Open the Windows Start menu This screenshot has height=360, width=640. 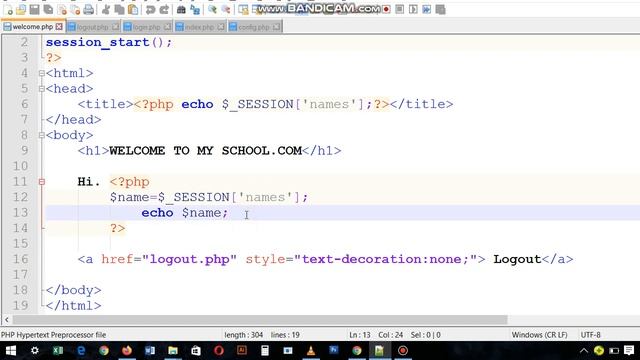tap(11, 351)
